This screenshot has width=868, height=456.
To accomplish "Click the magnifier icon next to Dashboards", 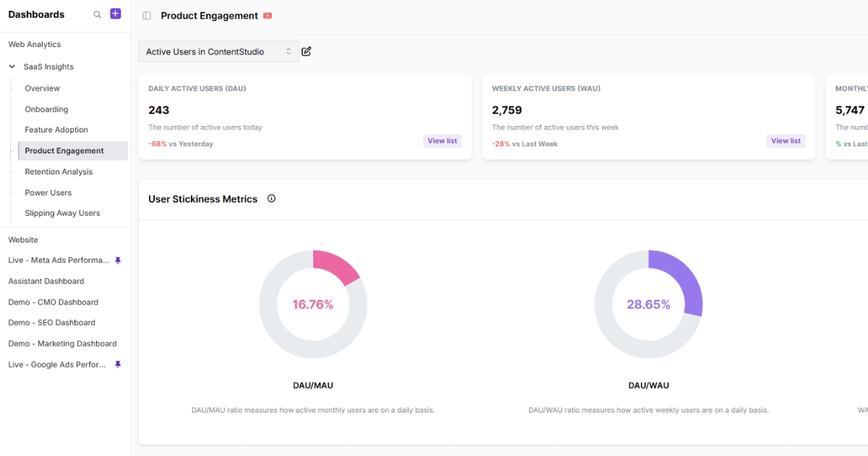I will point(97,14).
